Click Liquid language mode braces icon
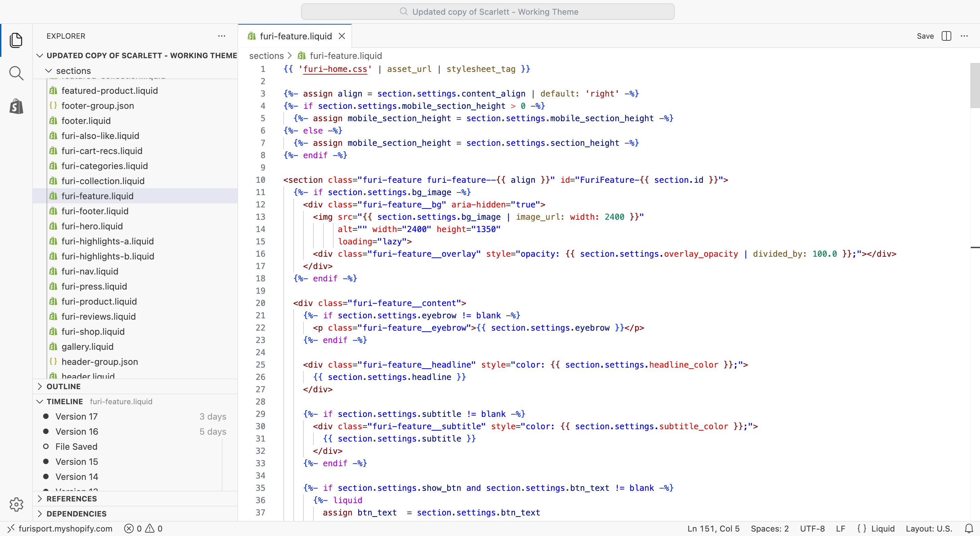Screen dimensions: 980x536 [862, 528]
